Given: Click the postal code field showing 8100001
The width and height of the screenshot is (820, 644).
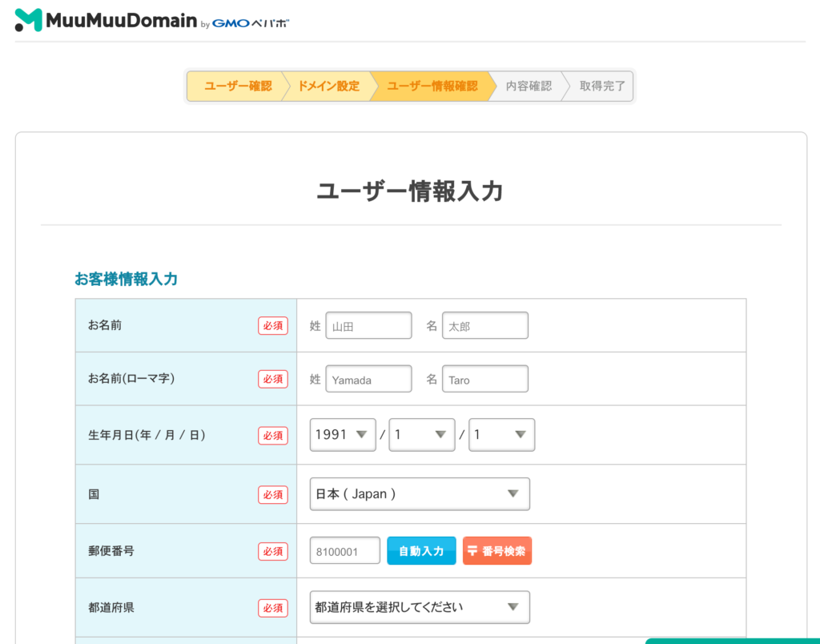Looking at the screenshot, I should pos(345,551).
